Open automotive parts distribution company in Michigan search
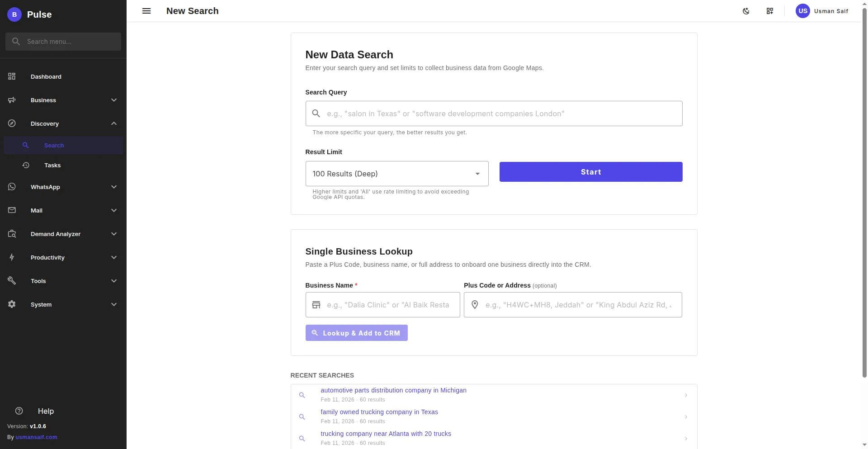This screenshot has height=449, width=868. click(x=393, y=390)
